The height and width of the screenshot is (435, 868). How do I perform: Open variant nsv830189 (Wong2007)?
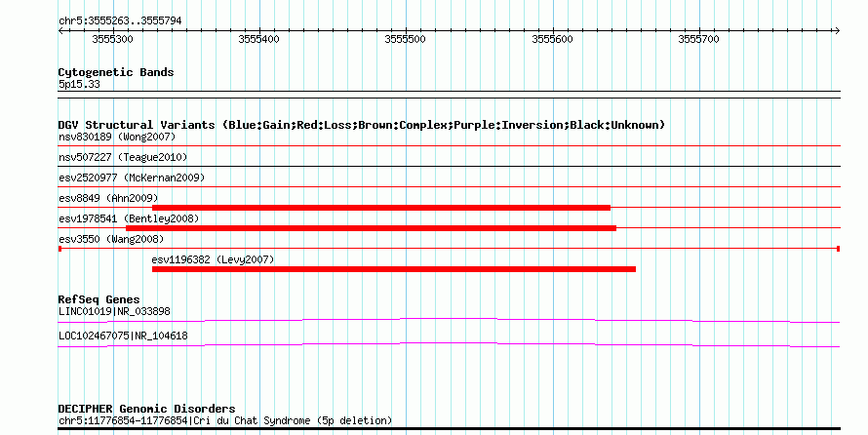click(x=117, y=137)
